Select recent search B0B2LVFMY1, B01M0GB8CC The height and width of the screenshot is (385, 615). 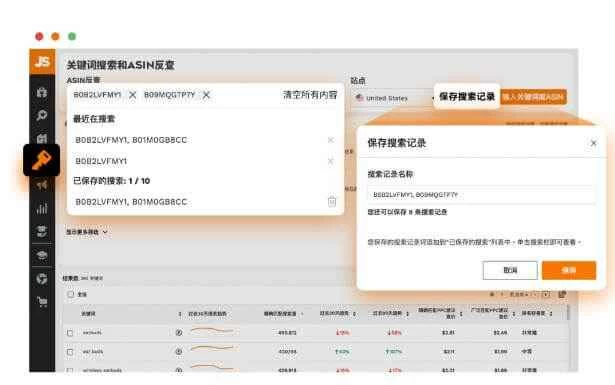(x=131, y=140)
